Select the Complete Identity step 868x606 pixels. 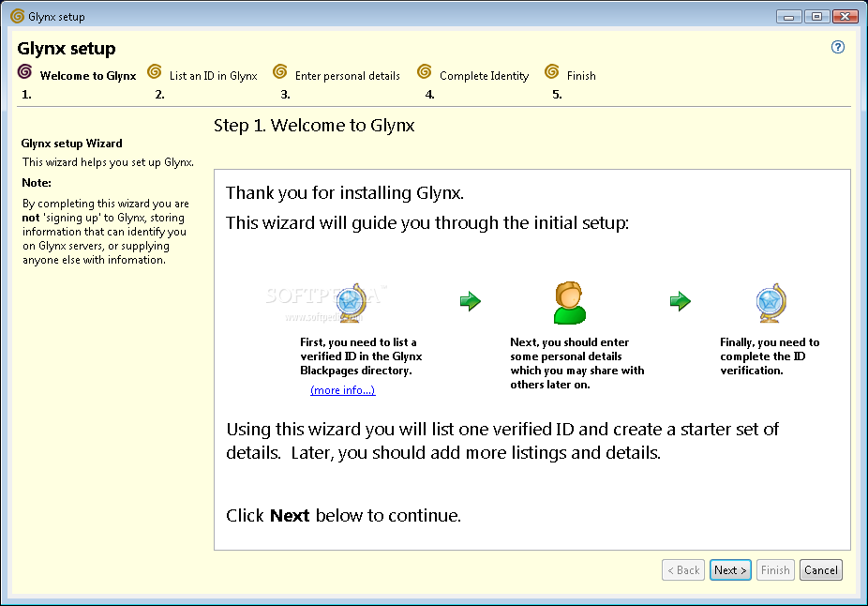pyautogui.click(x=485, y=76)
